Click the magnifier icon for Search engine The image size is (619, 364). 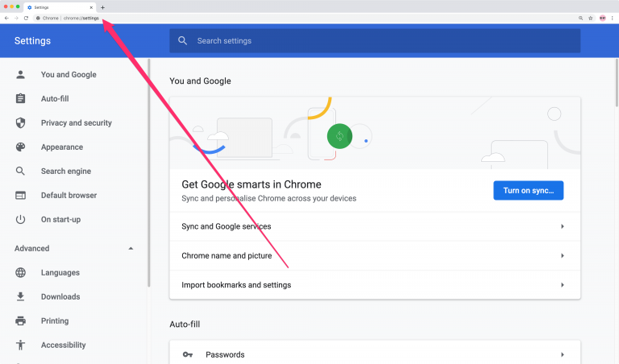click(x=20, y=172)
